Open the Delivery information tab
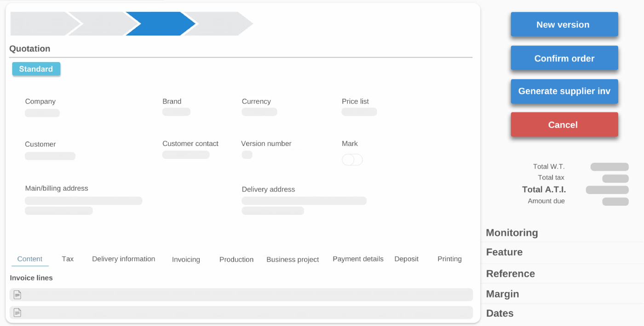The image size is (644, 326). [x=123, y=259]
